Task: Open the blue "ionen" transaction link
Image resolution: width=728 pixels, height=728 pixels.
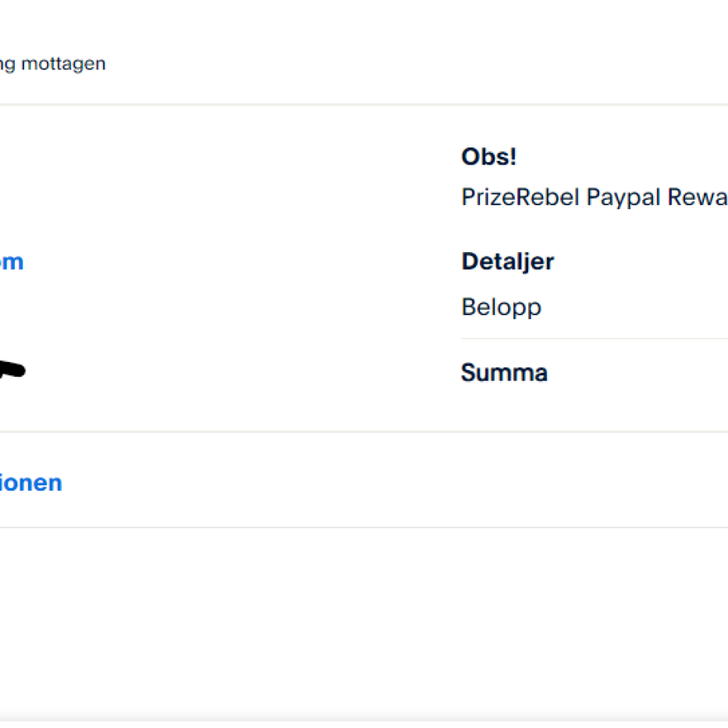Action: pos(30,483)
